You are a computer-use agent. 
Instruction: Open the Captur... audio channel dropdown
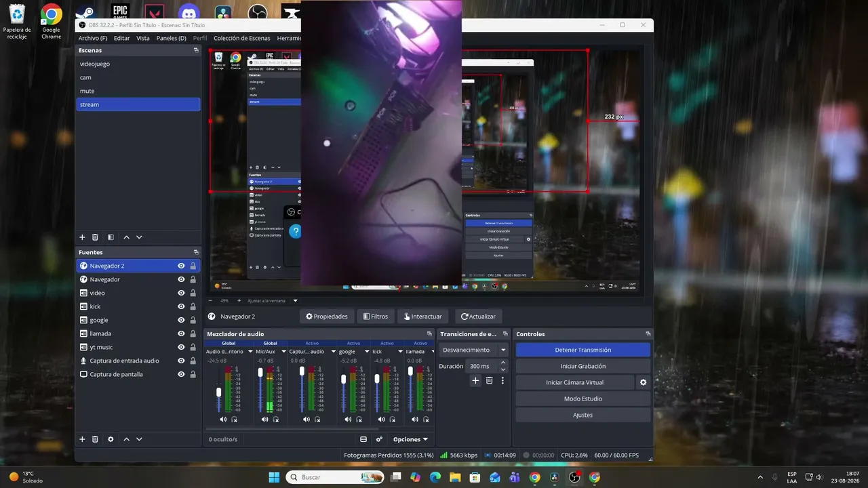333,352
